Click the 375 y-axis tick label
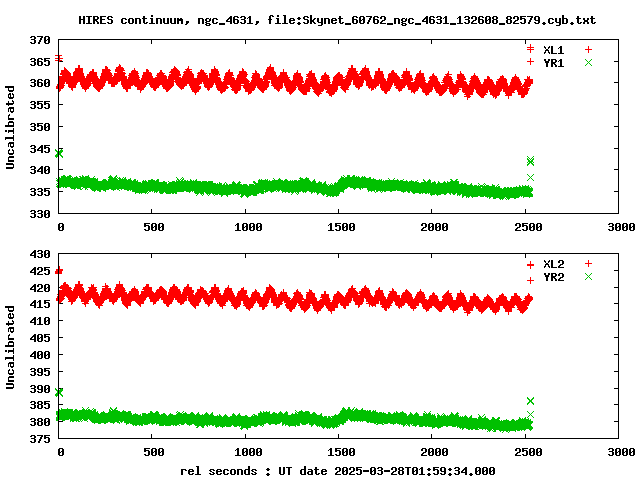 tap(40, 439)
